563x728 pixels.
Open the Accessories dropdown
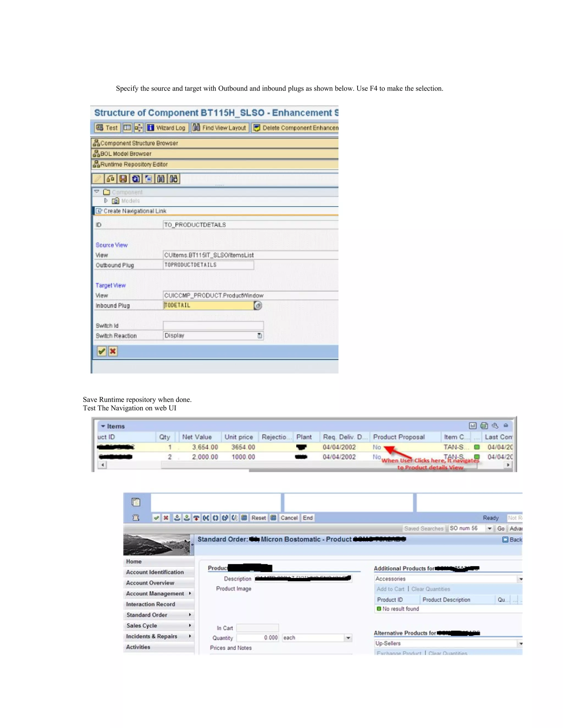[520, 579]
